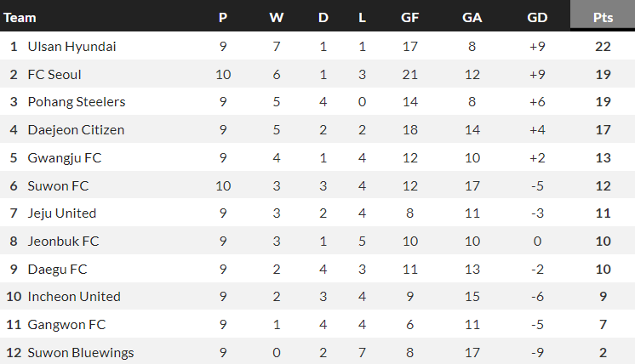The image size is (635, 364).
Task: Click the GF column header
Action: point(410,17)
